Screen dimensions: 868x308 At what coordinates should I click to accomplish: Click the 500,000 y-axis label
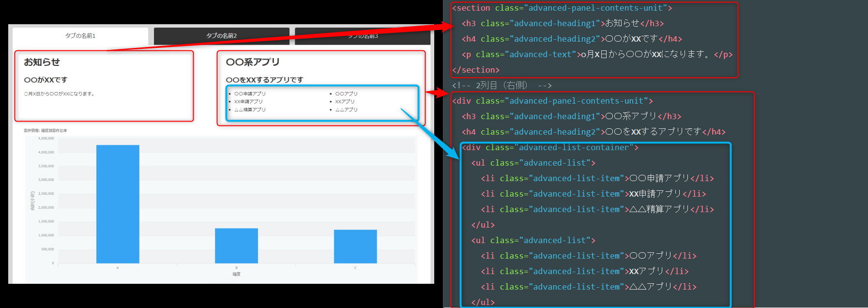click(x=47, y=249)
